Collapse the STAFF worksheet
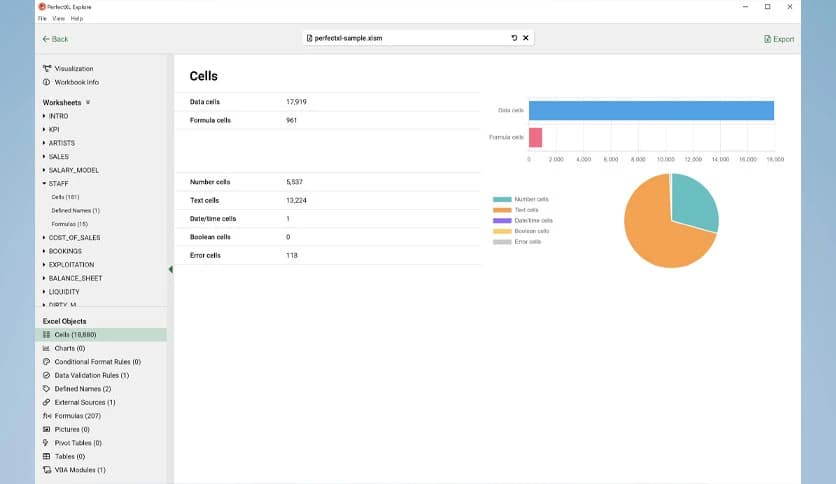The image size is (836, 484). tap(44, 183)
